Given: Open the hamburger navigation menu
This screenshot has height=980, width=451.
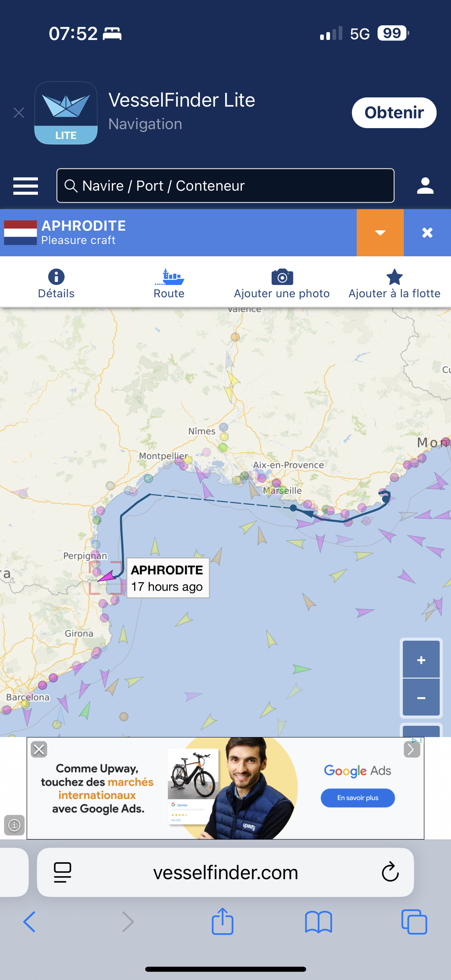Looking at the screenshot, I should pyautogui.click(x=26, y=186).
